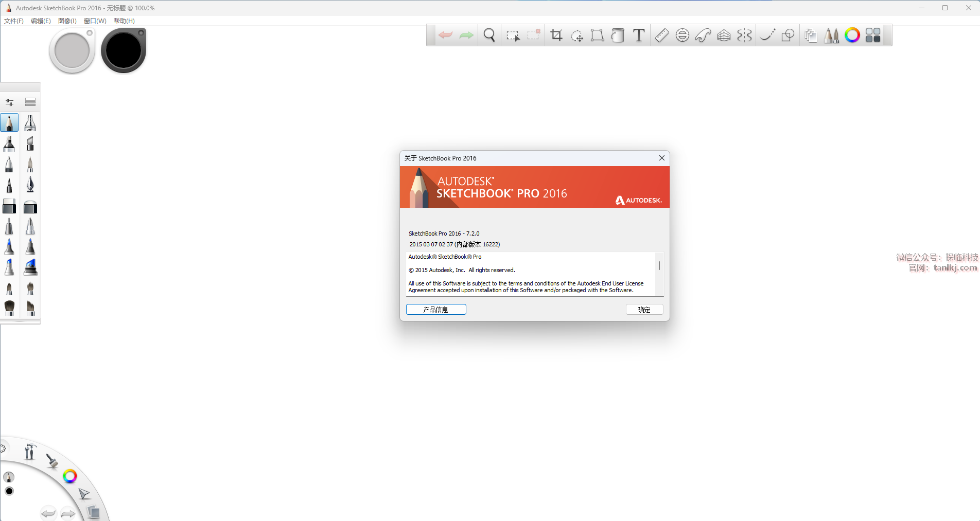Choose the Soft Eraser rounded tool
The width and height of the screenshot is (980, 521).
(x=30, y=206)
